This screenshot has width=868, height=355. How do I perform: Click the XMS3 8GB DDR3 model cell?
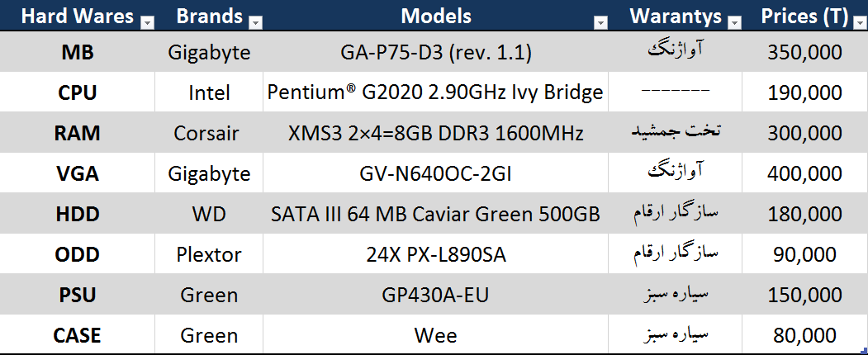pos(436,133)
